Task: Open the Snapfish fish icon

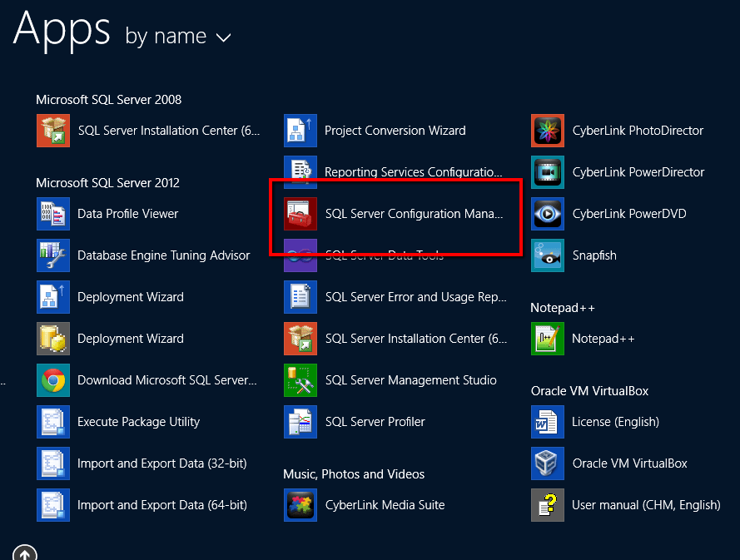Action: pos(548,255)
